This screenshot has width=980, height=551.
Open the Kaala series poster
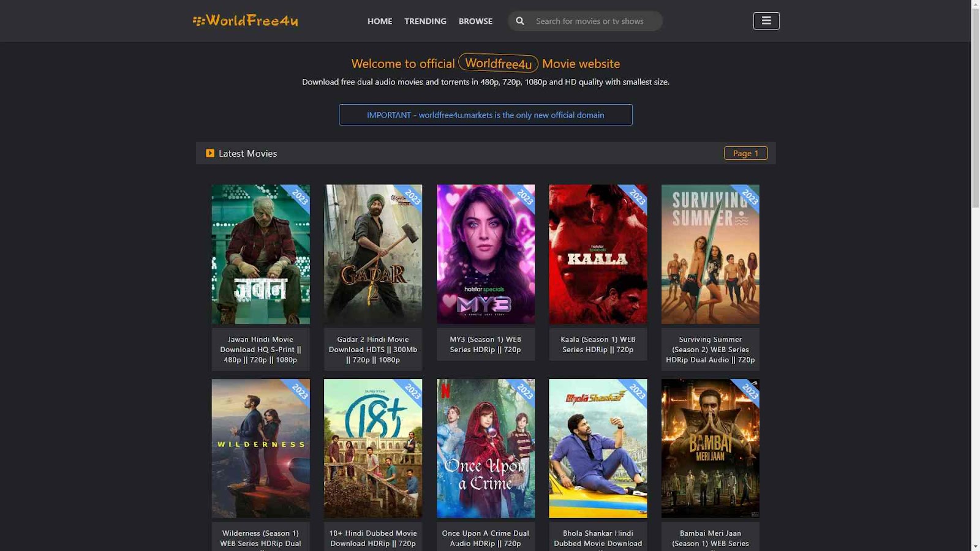click(x=598, y=254)
